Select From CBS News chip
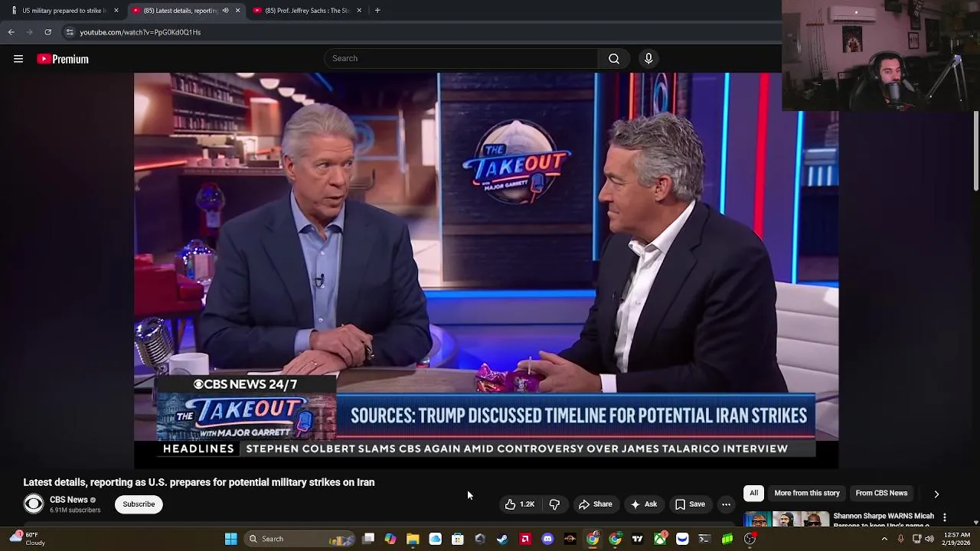980x551 pixels. (x=881, y=494)
